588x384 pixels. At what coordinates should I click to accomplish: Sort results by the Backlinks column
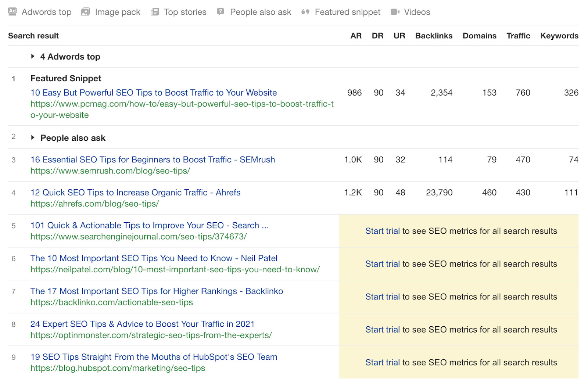pos(434,36)
